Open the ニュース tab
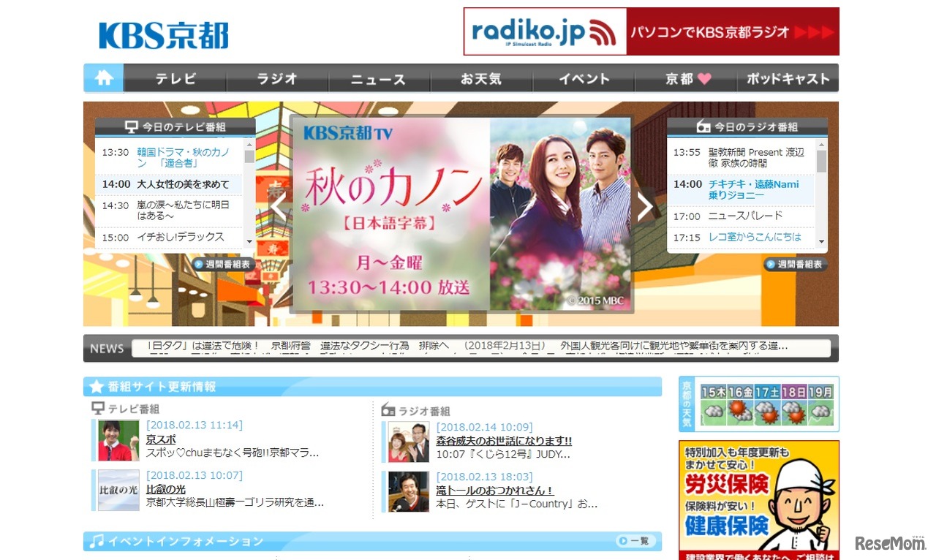 point(379,79)
